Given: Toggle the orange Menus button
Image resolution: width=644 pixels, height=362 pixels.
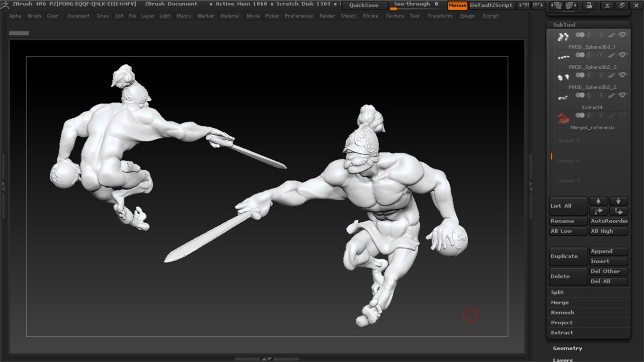Looking at the screenshot, I should tap(457, 6).
